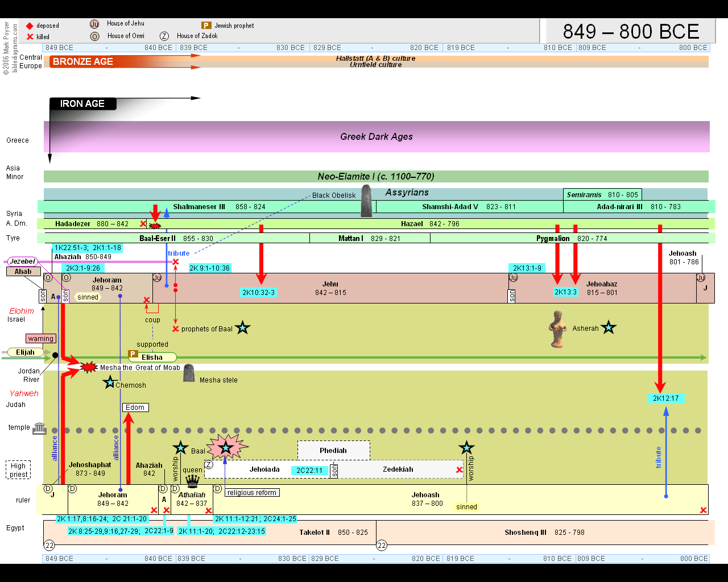Click the star beside Chemosh
Viewport: 728px width, 582px height.
pos(109,383)
